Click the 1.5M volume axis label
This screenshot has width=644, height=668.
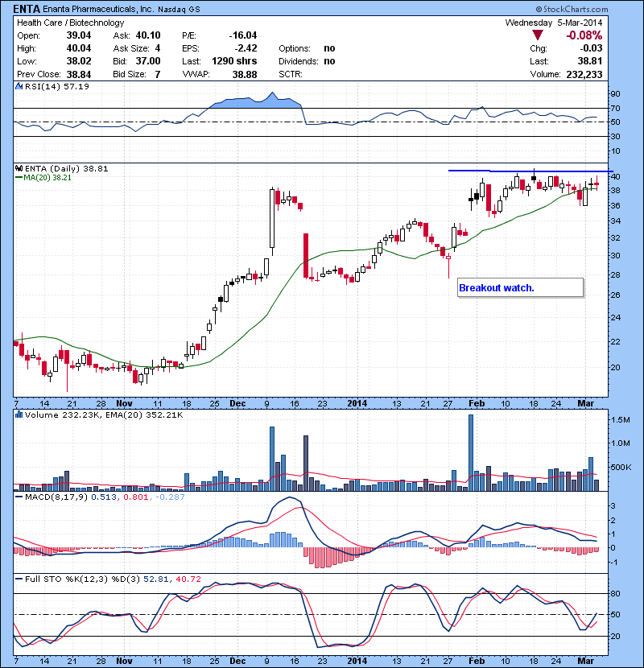(620, 419)
